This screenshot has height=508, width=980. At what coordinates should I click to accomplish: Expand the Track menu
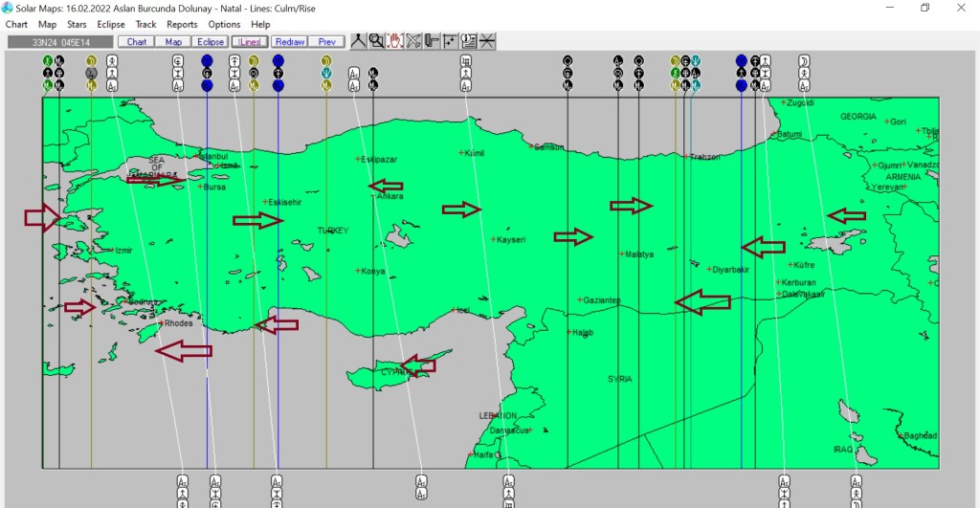coord(145,24)
